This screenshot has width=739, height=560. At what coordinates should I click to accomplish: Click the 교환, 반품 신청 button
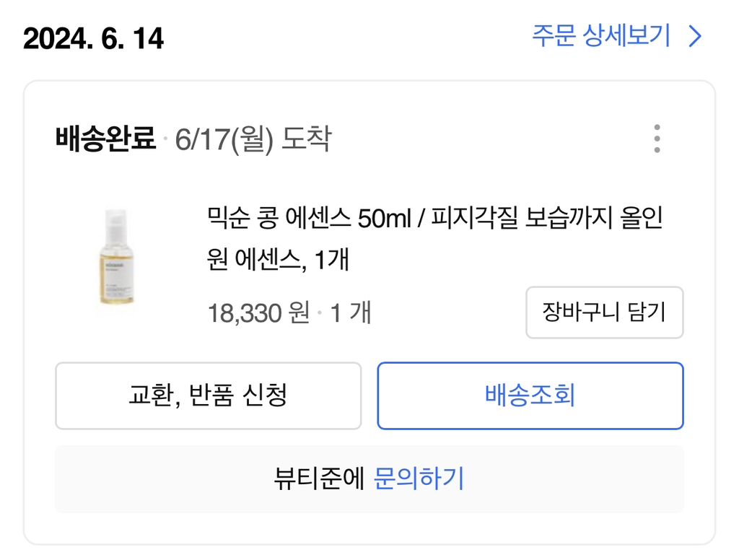tap(208, 395)
